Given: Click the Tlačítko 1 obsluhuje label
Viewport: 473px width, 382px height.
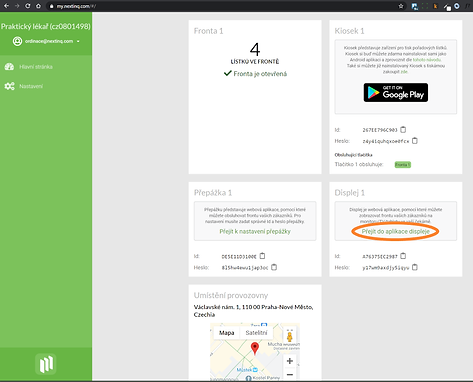Looking at the screenshot, I should click(359, 164).
